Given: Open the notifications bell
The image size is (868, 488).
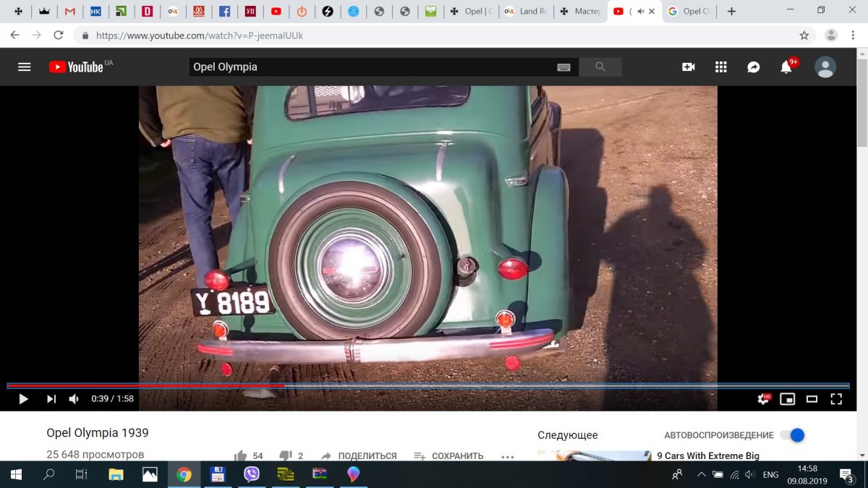Looking at the screenshot, I should click(786, 67).
